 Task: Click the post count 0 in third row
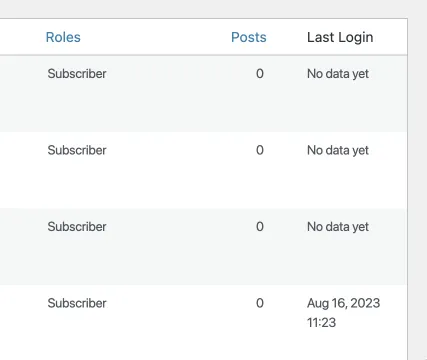pos(260,227)
